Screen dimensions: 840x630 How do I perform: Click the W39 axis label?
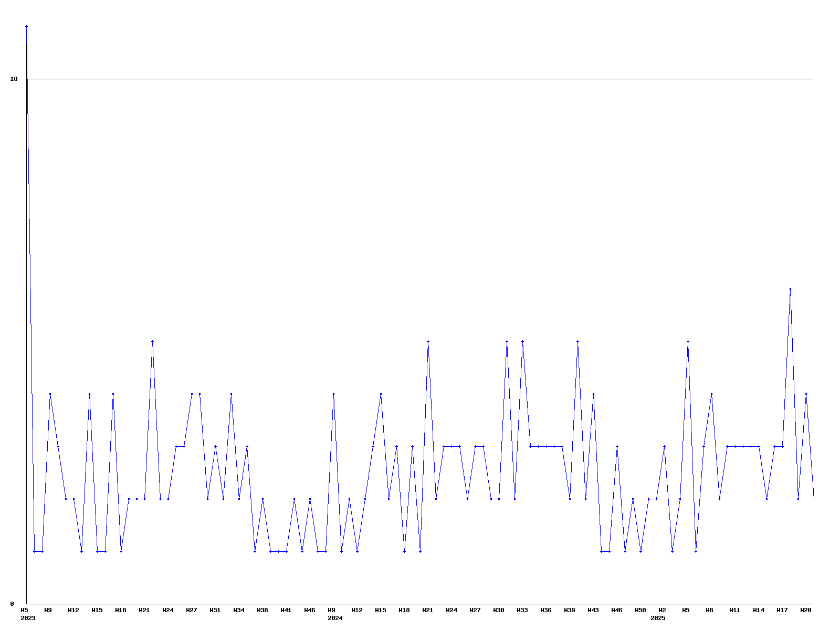pyautogui.click(x=570, y=610)
